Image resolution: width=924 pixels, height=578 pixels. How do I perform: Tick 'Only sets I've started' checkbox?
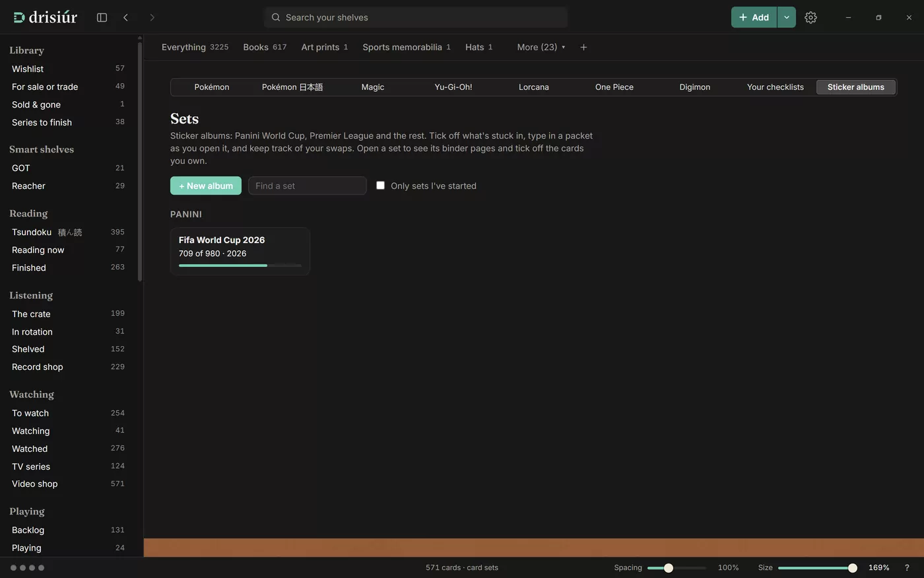click(380, 186)
